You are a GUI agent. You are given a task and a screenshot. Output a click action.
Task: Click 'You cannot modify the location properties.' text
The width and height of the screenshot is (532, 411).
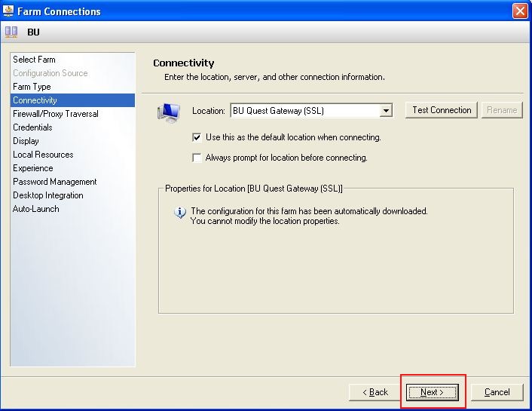click(x=265, y=221)
